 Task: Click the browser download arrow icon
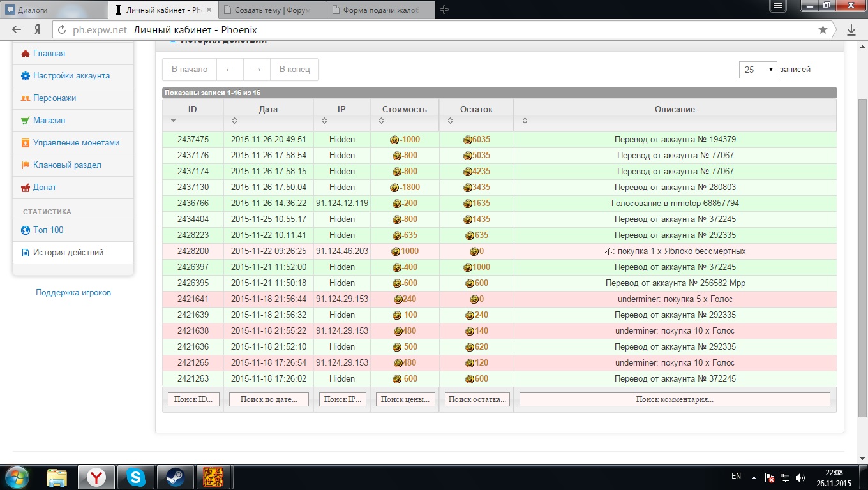pos(851,29)
